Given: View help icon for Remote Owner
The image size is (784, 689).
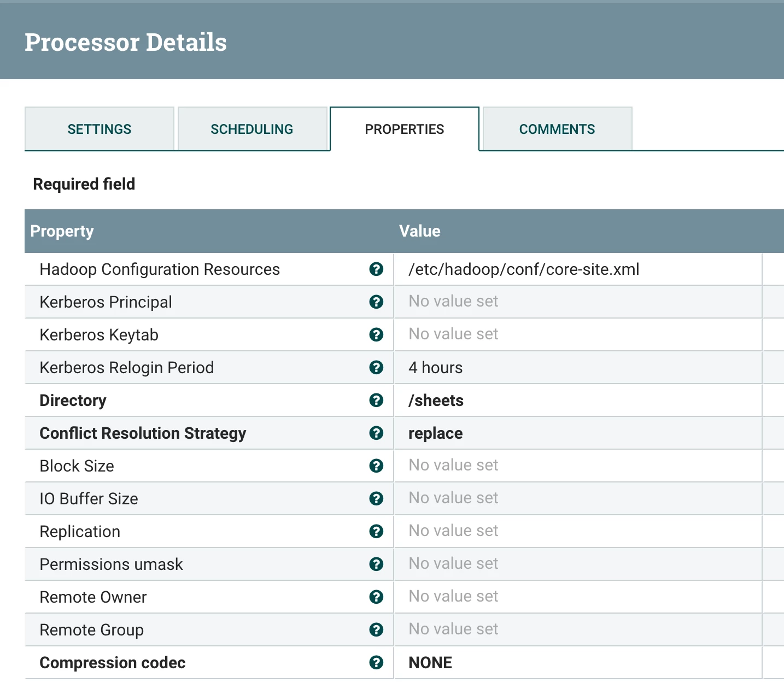Looking at the screenshot, I should (376, 597).
